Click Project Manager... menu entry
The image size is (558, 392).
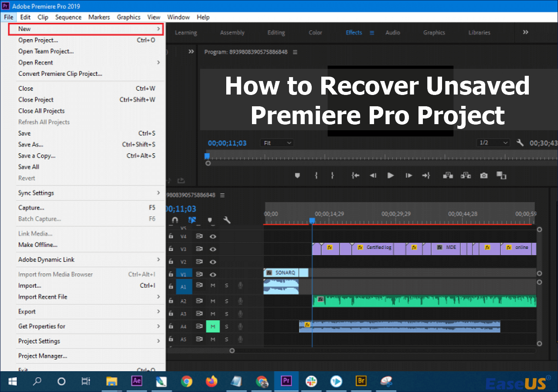[43, 356]
